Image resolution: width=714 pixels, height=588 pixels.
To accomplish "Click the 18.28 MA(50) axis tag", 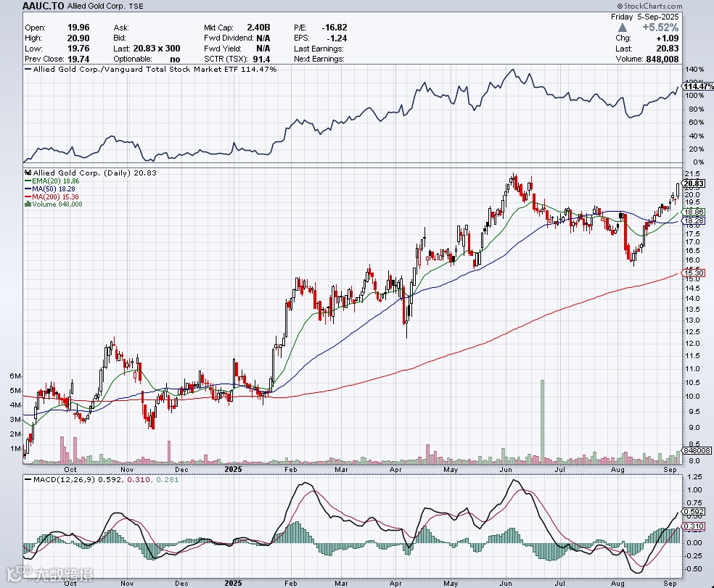I will click(694, 220).
